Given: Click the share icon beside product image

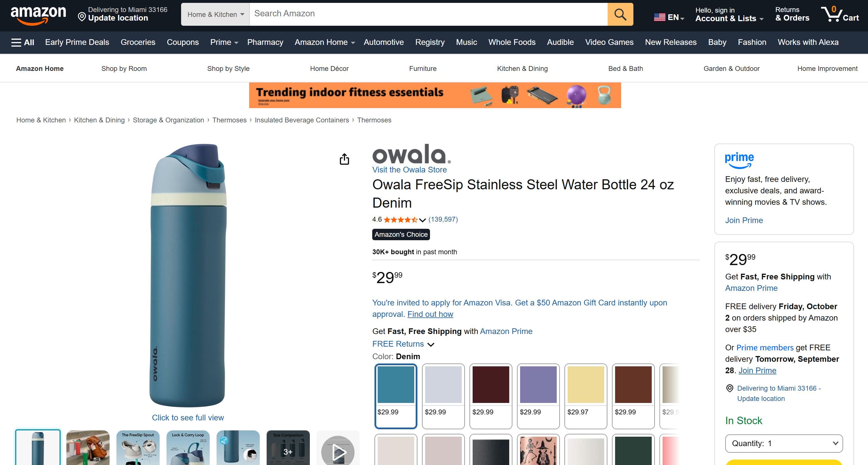Looking at the screenshot, I should click(x=344, y=159).
